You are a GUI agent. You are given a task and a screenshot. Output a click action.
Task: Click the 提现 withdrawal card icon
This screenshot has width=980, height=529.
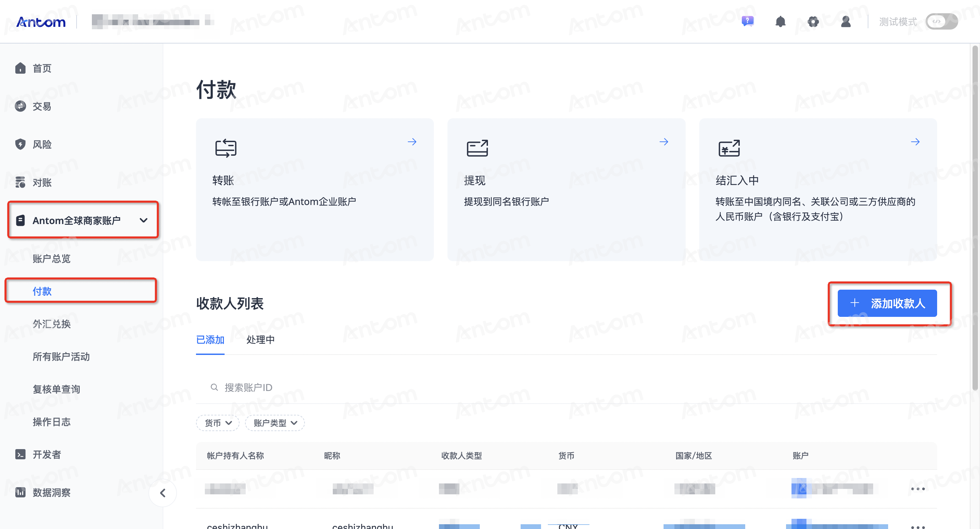(x=477, y=148)
